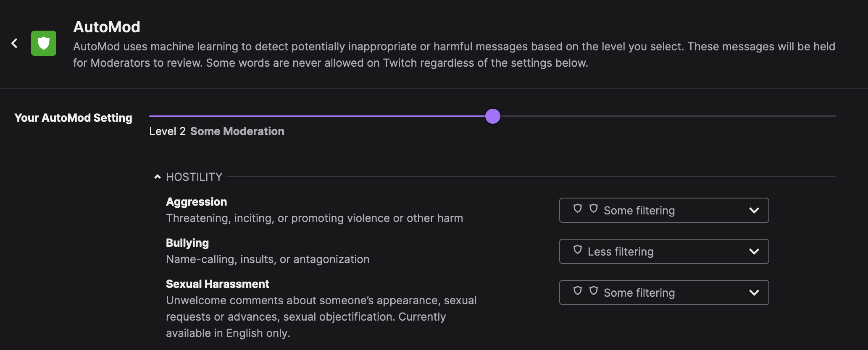Click the Sexual Harassment category heading

pos(217,284)
